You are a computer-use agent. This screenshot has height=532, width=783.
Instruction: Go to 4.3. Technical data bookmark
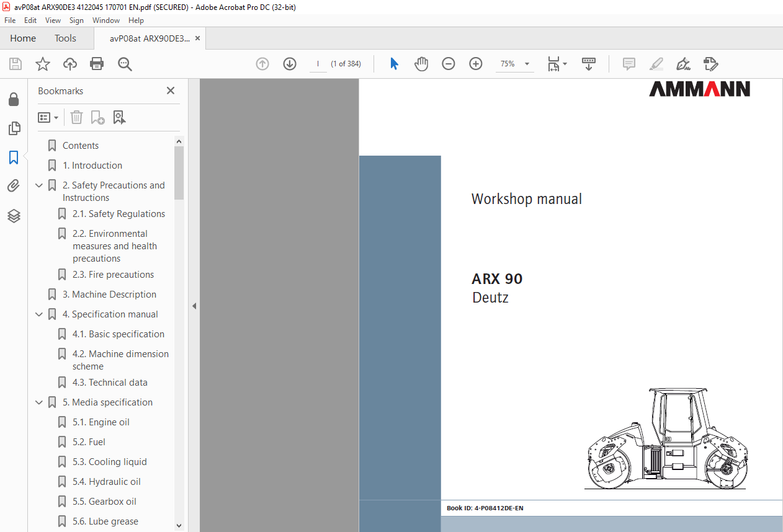(x=110, y=383)
